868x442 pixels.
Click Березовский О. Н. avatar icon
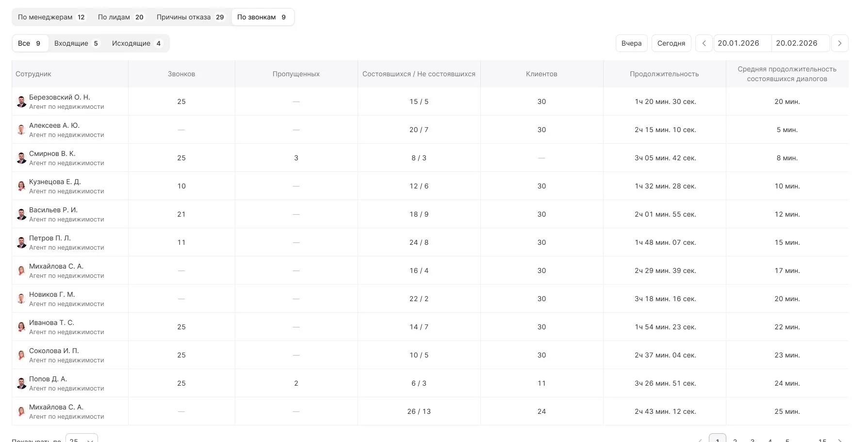pos(21,102)
